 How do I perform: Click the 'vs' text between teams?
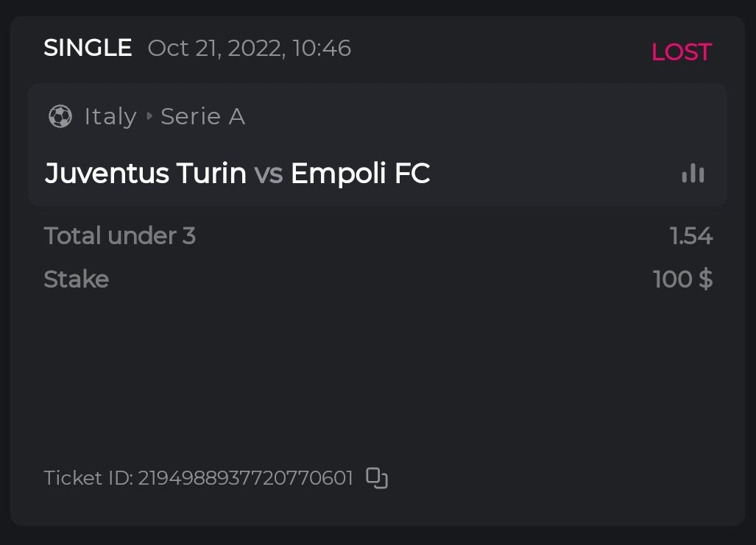(x=269, y=174)
